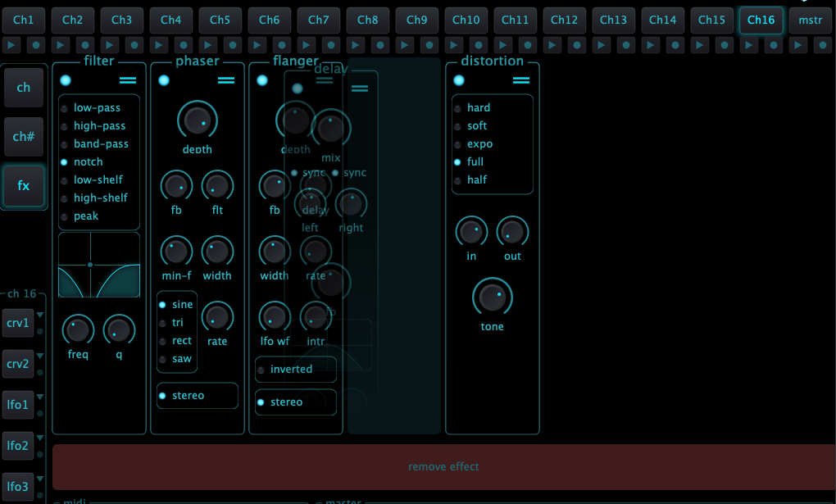Screen dimensions: 836x504
Task: Select the ch# icon in the left sidebar
Action: pos(22,137)
